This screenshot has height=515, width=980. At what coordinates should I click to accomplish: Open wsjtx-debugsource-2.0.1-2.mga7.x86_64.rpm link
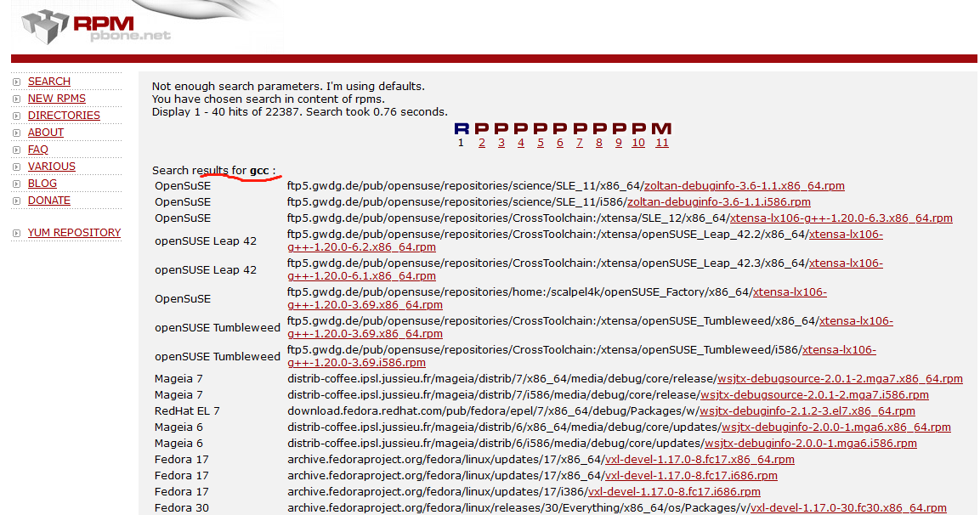pos(840,379)
